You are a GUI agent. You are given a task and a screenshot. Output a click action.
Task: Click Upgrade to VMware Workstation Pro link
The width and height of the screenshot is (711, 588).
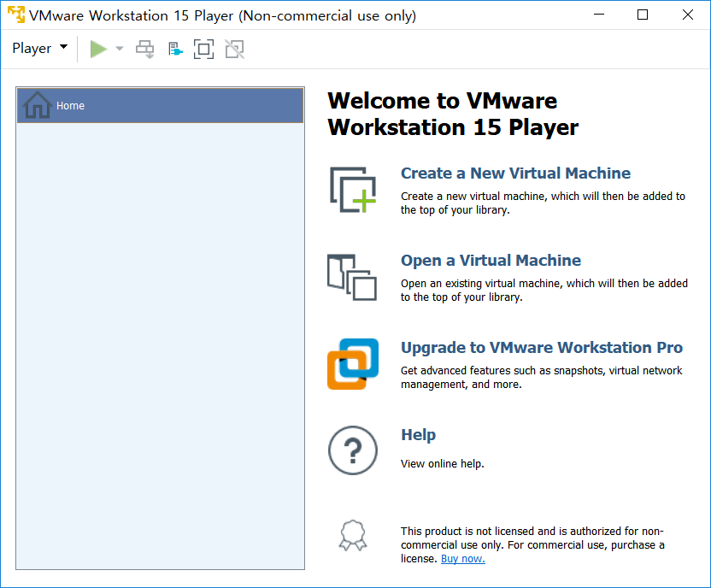pyautogui.click(x=542, y=347)
